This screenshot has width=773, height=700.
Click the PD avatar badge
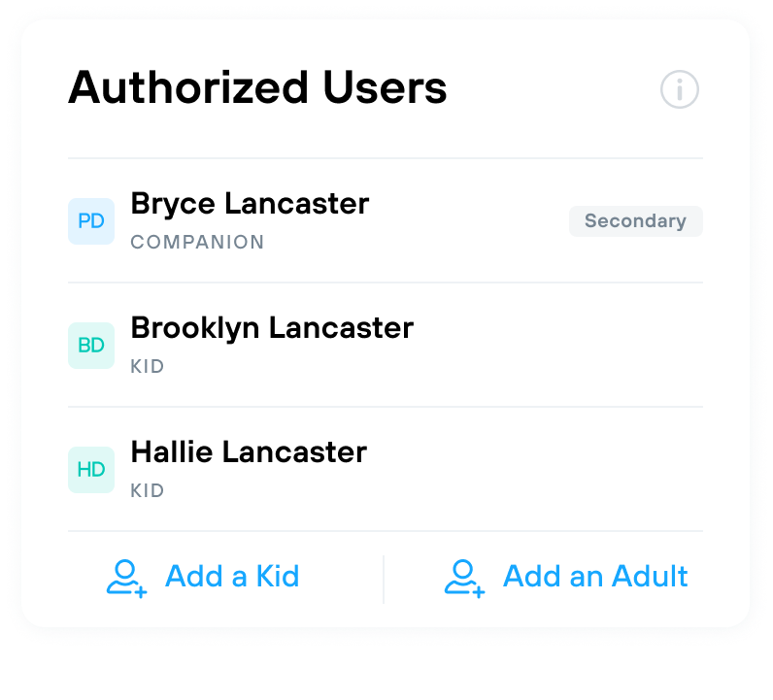91,221
